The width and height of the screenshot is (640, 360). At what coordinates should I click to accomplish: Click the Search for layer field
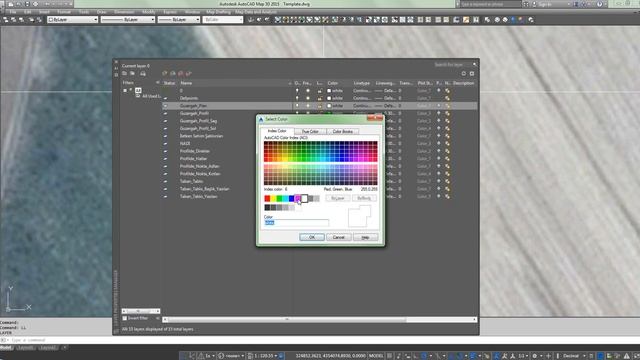(x=452, y=64)
